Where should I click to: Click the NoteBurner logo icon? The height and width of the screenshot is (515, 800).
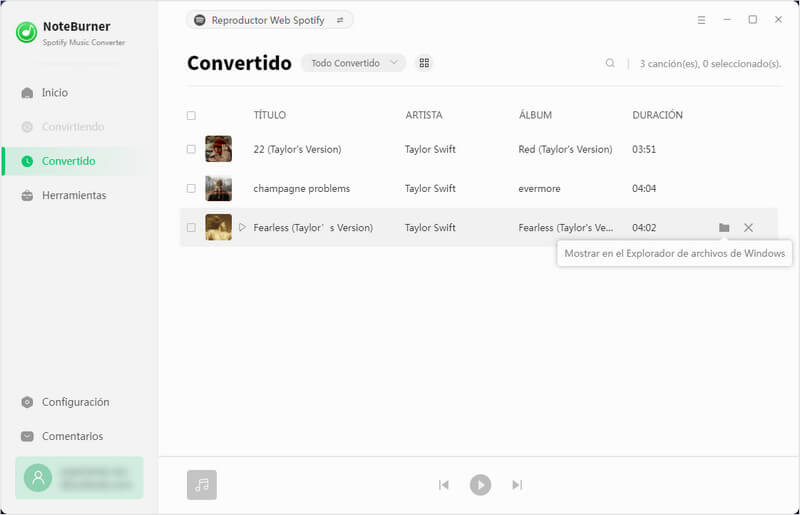tap(27, 33)
